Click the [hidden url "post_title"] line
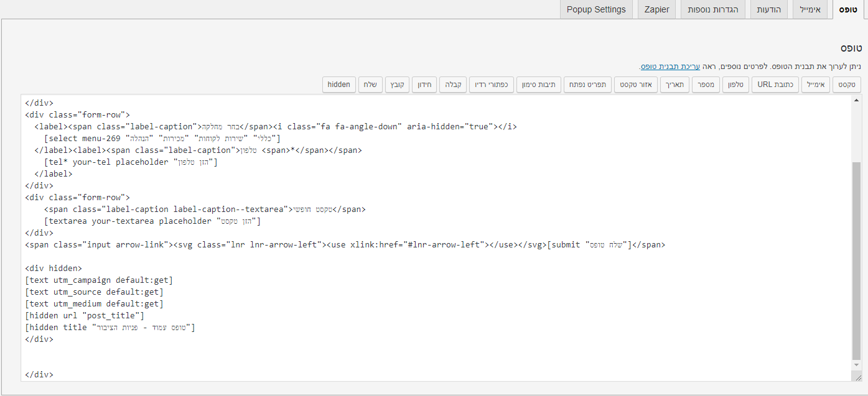 (85, 316)
